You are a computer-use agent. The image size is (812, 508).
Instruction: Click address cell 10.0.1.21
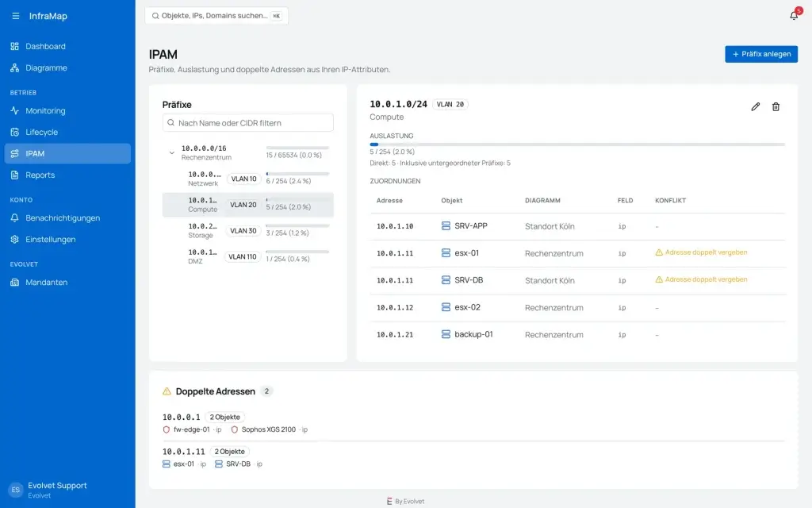click(x=395, y=335)
